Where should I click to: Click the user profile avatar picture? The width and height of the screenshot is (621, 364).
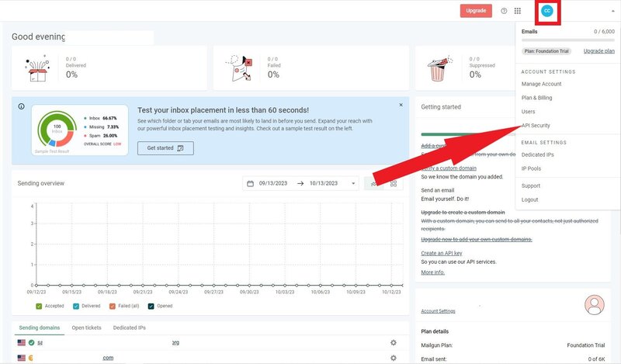tap(595, 305)
